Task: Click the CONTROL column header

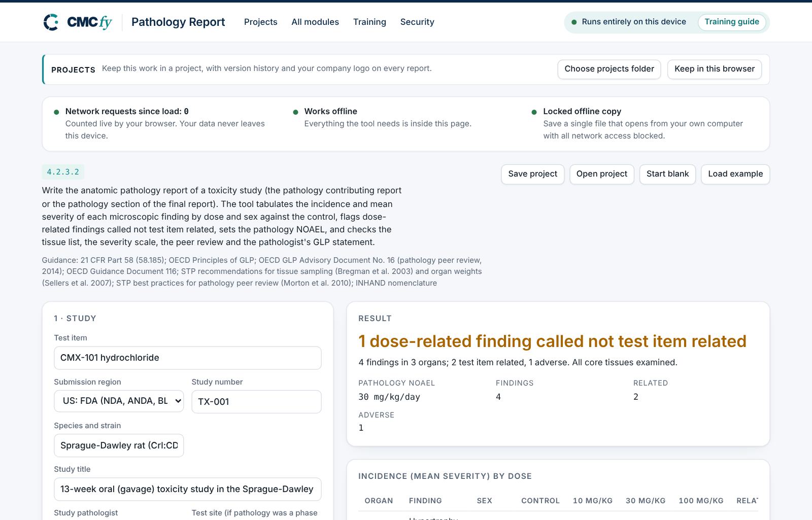Action: [x=540, y=501]
